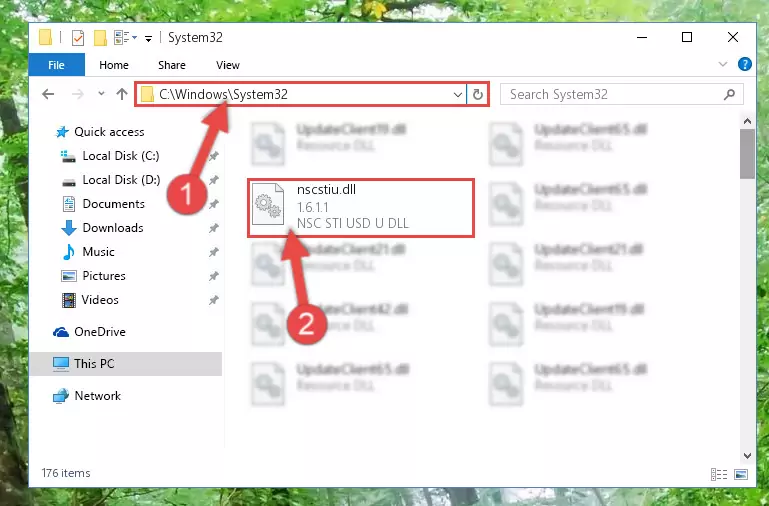Click the New folder quick access icon
Screen dimensions: 769x506
point(100,37)
